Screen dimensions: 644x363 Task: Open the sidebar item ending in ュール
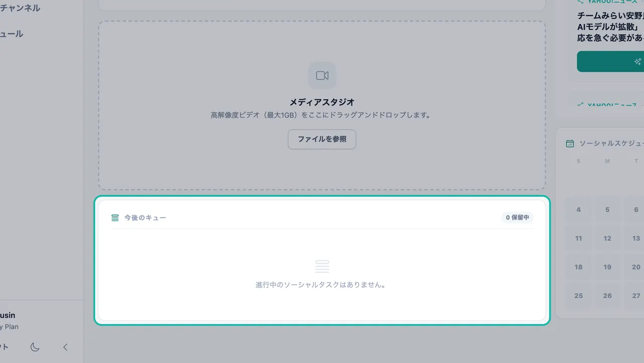coord(12,34)
